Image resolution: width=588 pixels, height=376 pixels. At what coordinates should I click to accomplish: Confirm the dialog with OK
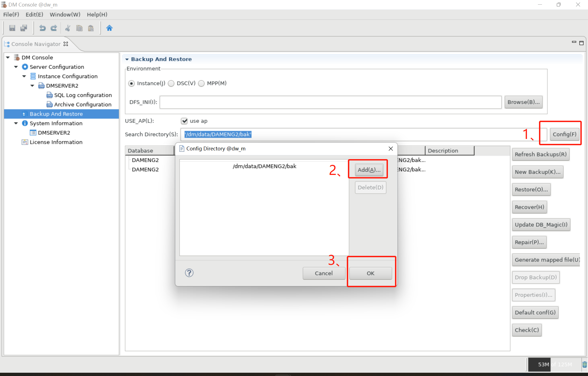(x=370, y=273)
